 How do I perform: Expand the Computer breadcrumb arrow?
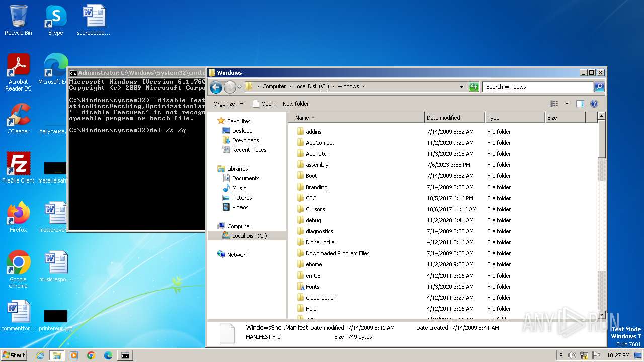click(x=290, y=86)
